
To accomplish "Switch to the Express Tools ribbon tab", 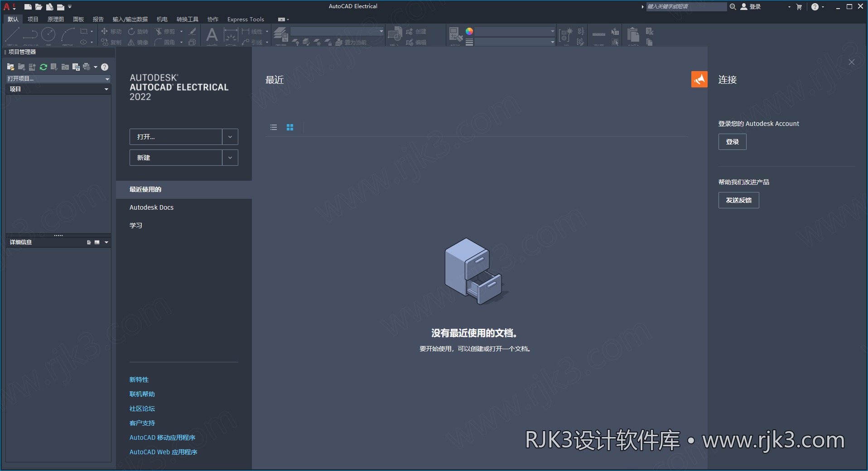I will click(x=246, y=19).
